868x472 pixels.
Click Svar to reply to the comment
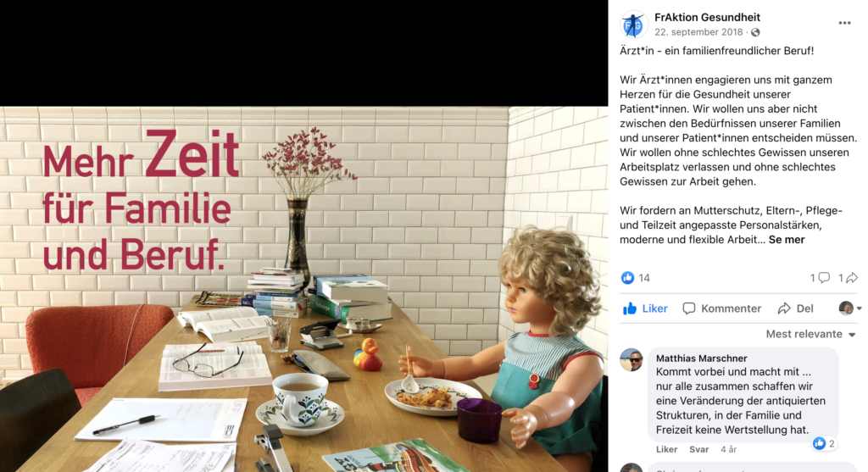pyautogui.click(x=698, y=450)
